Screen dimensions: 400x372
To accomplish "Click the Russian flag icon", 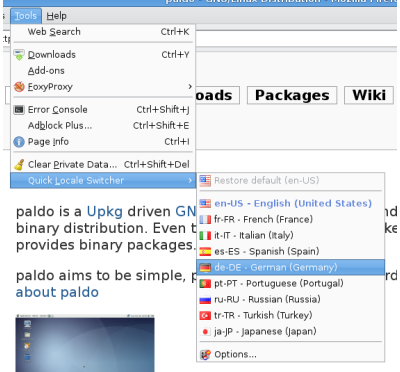I will pyautogui.click(x=205, y=300).
